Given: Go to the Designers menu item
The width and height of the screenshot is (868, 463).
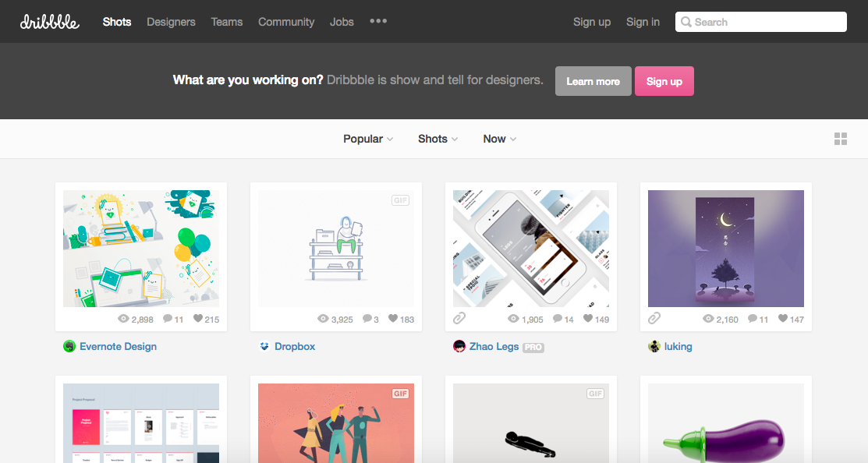Looking at the screenshot, I should [171, 22].
